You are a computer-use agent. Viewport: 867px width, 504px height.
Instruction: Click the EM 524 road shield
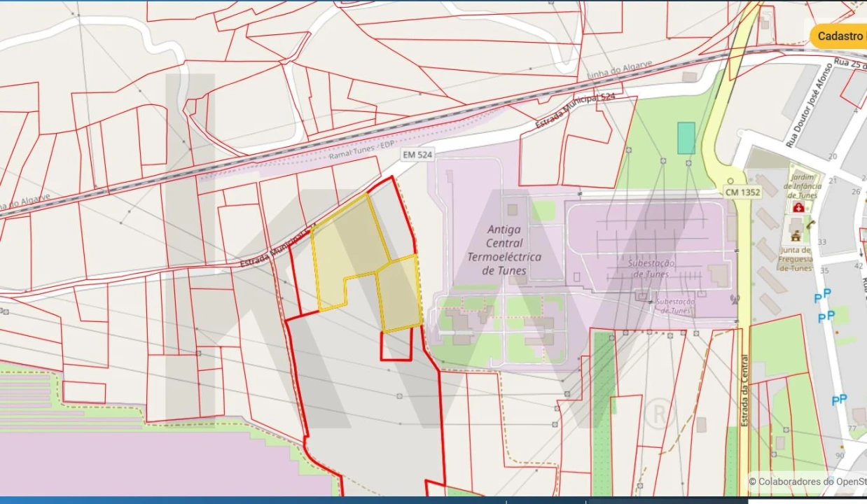[417, 155]
